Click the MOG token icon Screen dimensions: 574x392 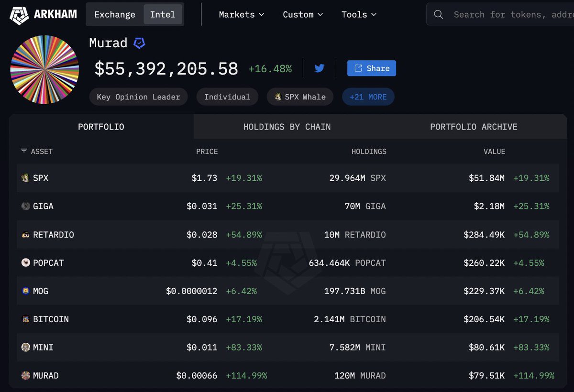coord(26,291)
